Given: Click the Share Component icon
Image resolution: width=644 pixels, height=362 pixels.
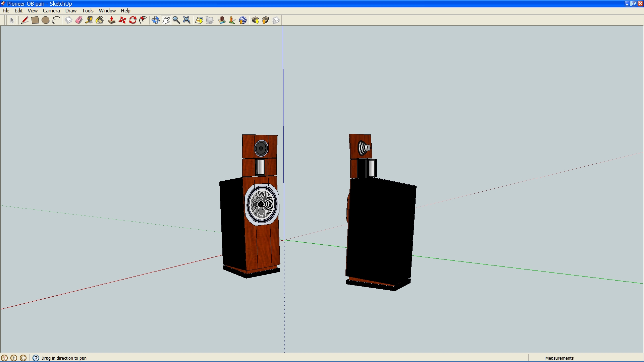Looking at the screenshot, I should pos(276,20).
